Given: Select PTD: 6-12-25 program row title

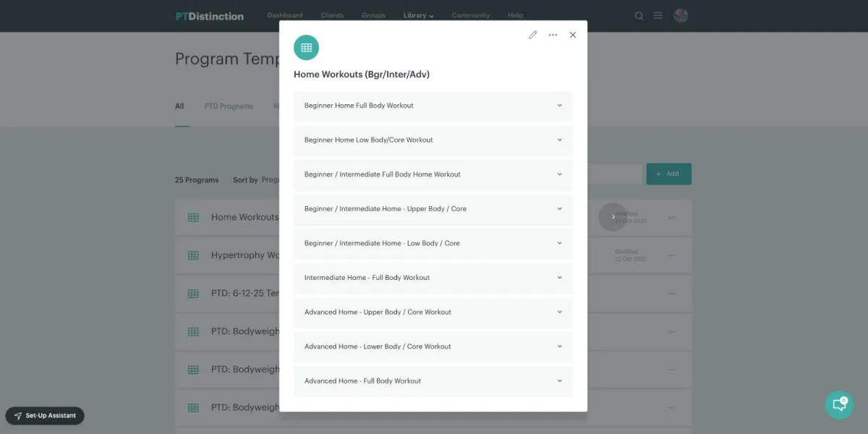Looking at the screenshot, I should 245,294.
